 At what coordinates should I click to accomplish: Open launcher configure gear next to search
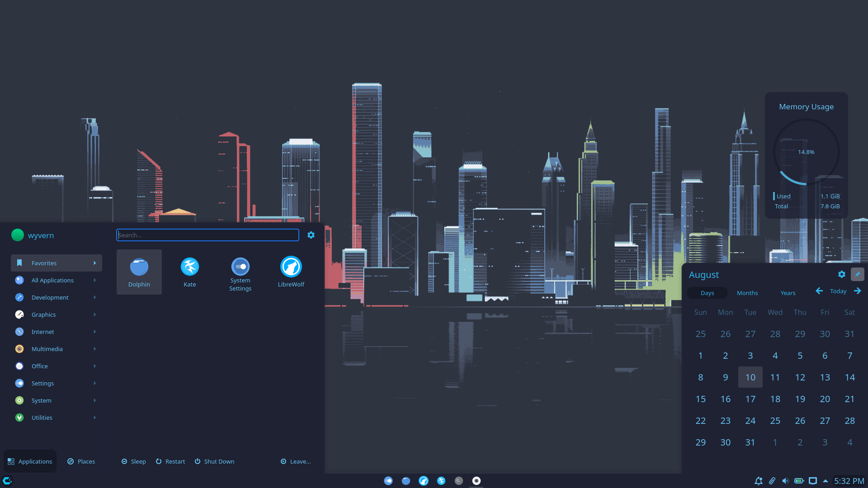(311, 235)
